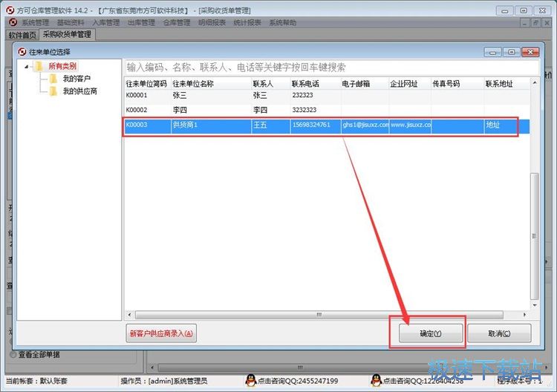
Task: Click the 所有类别 folder icon
Action: tap(39, 66)
